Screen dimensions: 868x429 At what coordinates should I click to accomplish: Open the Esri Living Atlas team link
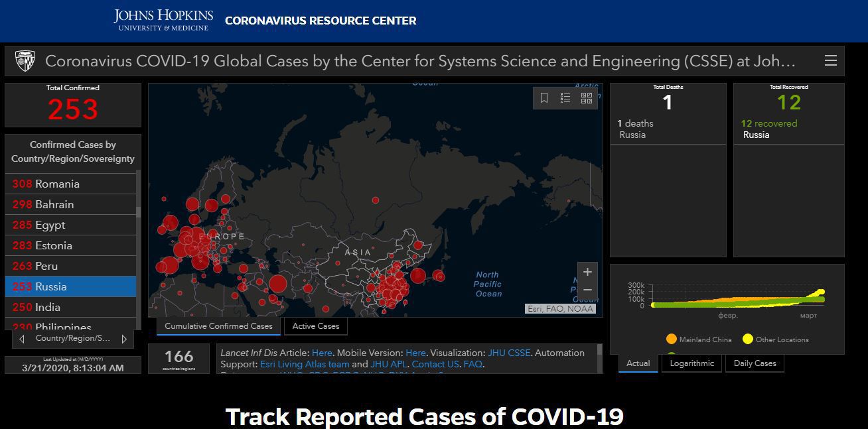[x=304, y=364]
